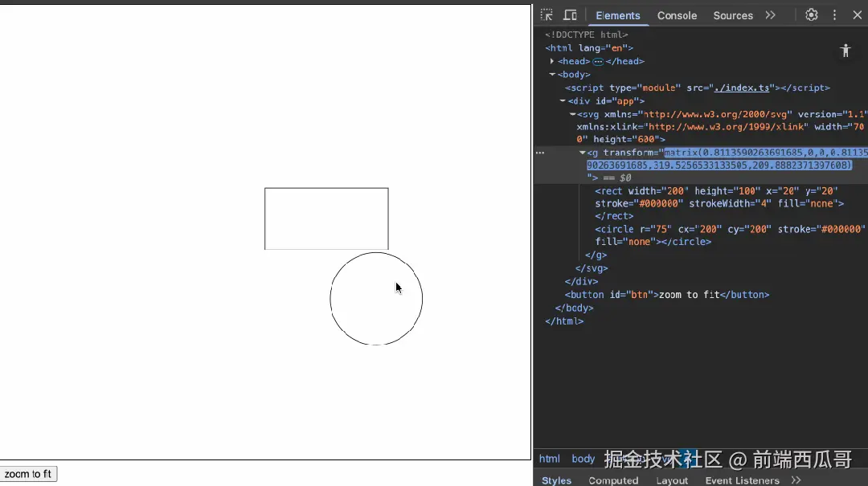Select html in the breadcrumb bar
This screenshot has height=486, width=868.
click(549, 459)
